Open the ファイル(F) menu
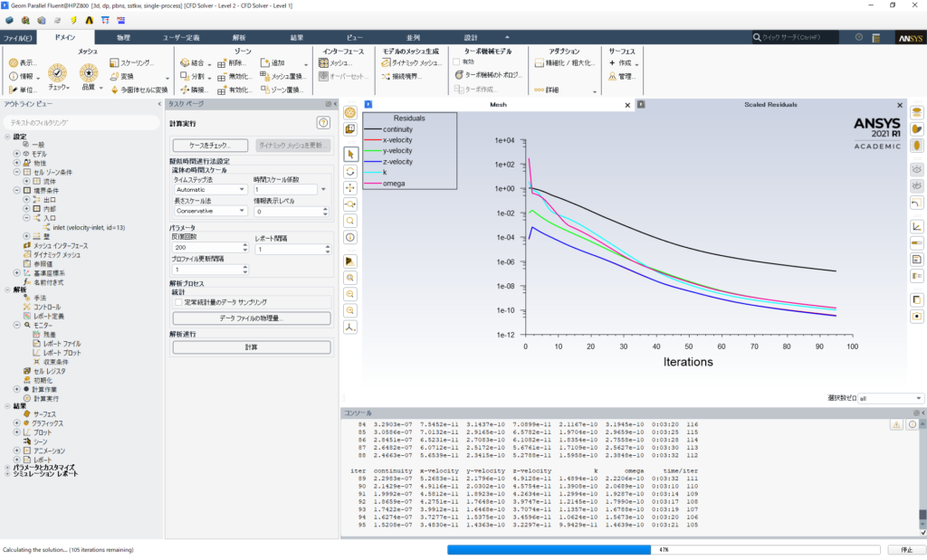Image resolution: width=927 pixels, height=560 pixels. pos(18,37)
